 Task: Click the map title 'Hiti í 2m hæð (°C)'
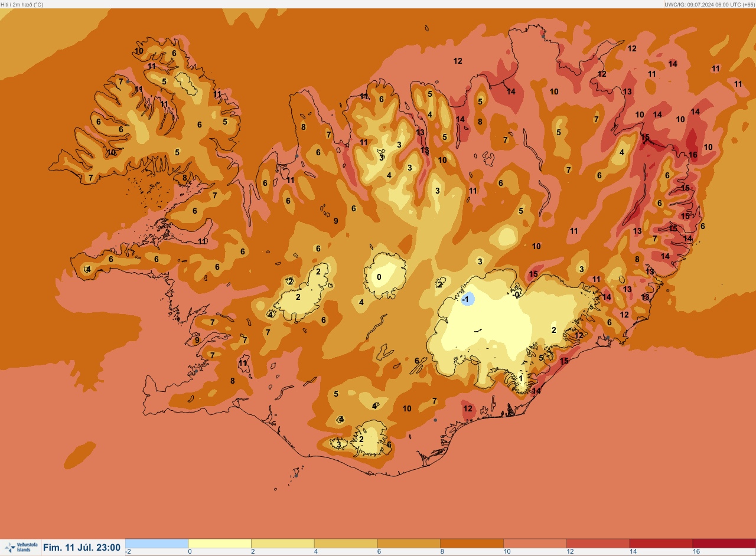(22, 4)
